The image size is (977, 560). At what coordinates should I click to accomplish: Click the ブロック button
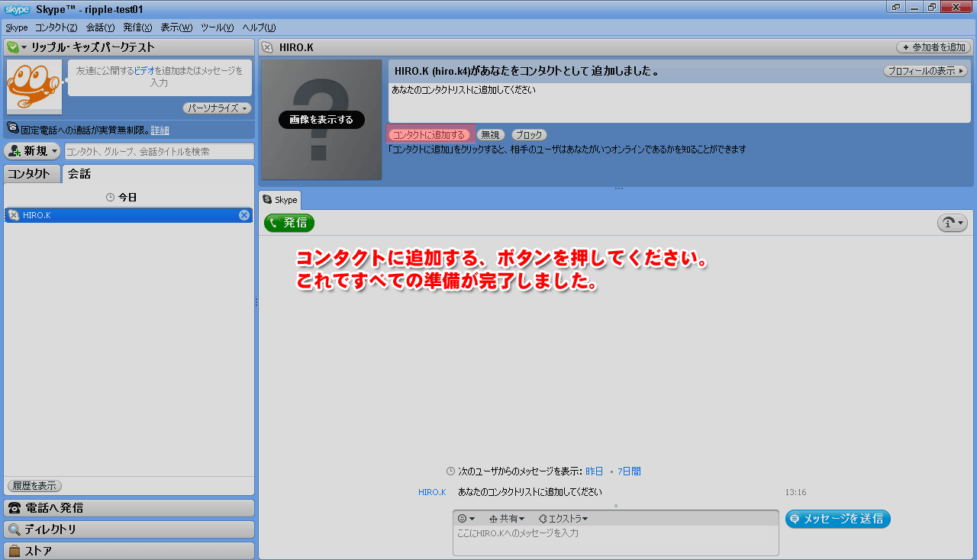(529, 135)
